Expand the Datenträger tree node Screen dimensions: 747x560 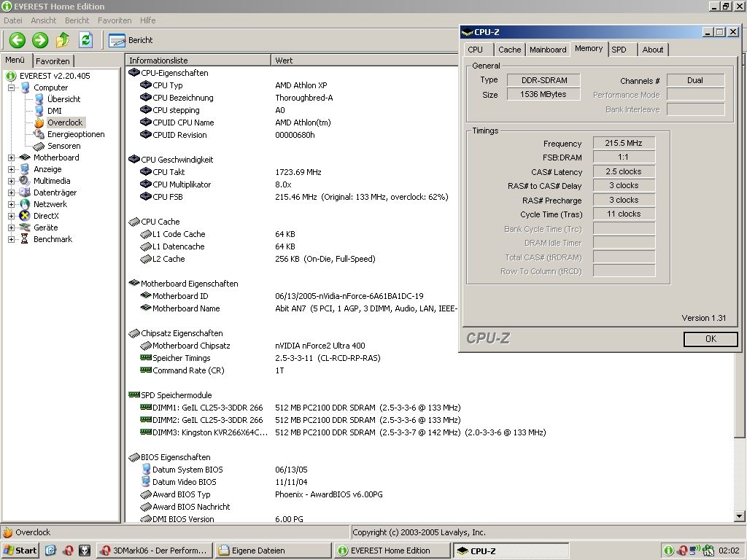11,192
